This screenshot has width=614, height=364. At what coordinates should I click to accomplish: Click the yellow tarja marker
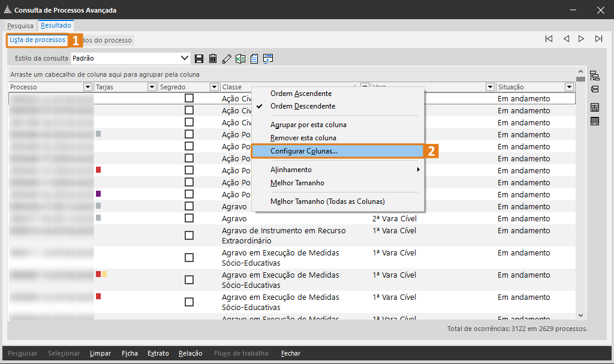[x=104, y=274]
